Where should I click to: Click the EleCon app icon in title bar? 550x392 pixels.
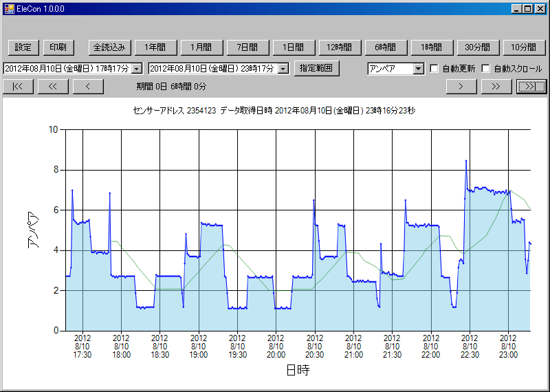[9, 9]
